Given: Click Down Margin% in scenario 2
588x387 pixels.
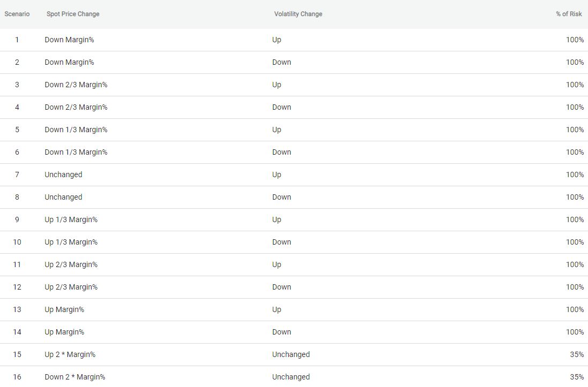Looking at the screenshot, I should pos(70,62).
